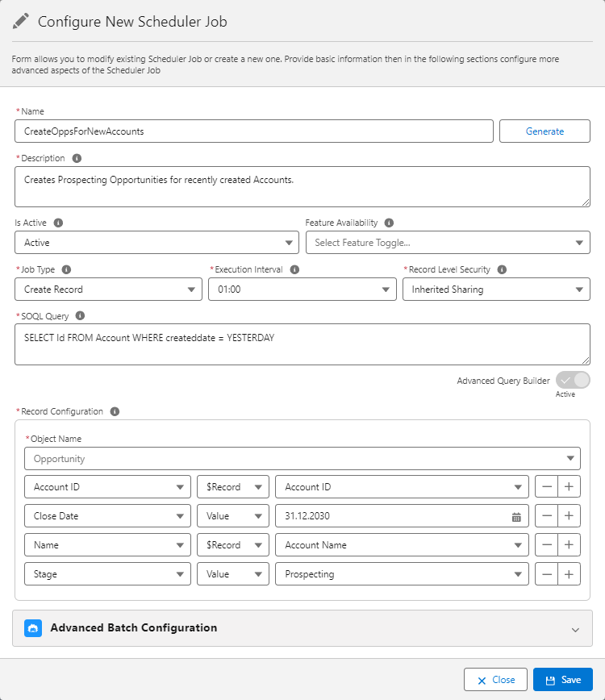The image size is (605, 700).
Task: Click the pencil edit icon in the header
Action: (x=22, y=21)
